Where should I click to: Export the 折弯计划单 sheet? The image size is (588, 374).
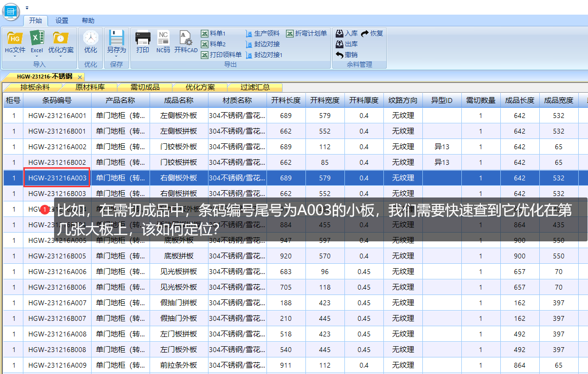[x=306, y=33]
